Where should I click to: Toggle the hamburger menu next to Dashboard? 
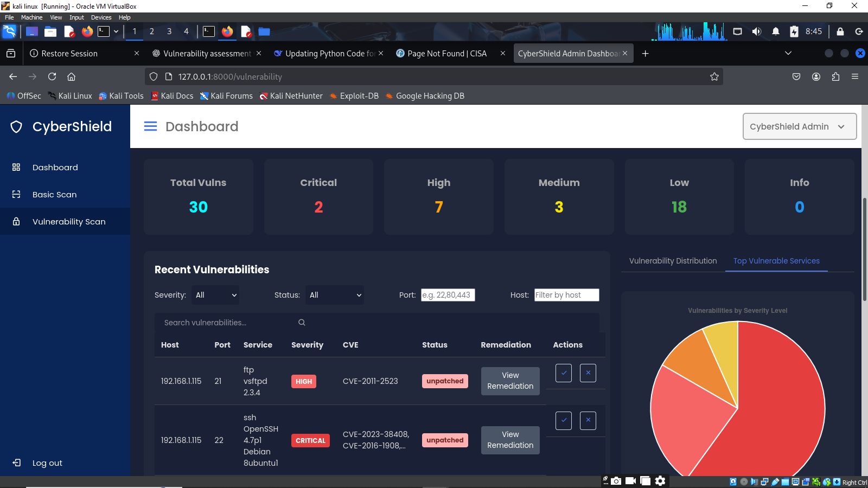point(150,126)
